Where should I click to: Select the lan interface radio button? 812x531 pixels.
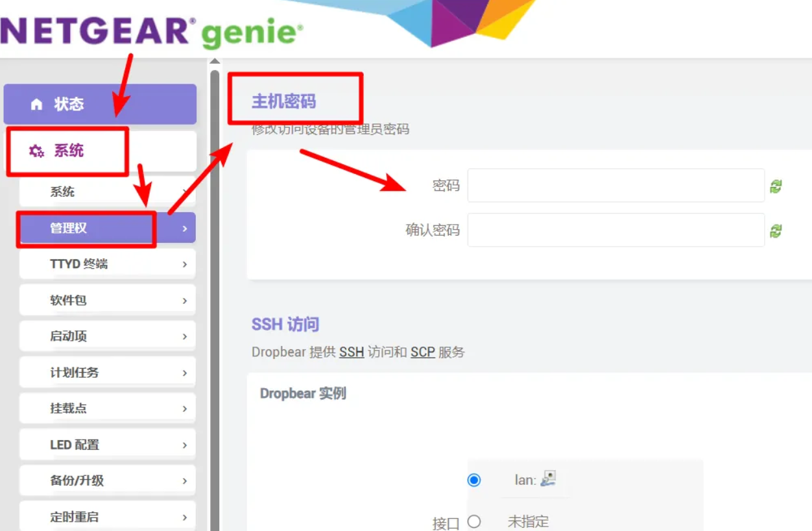(474, 480)
